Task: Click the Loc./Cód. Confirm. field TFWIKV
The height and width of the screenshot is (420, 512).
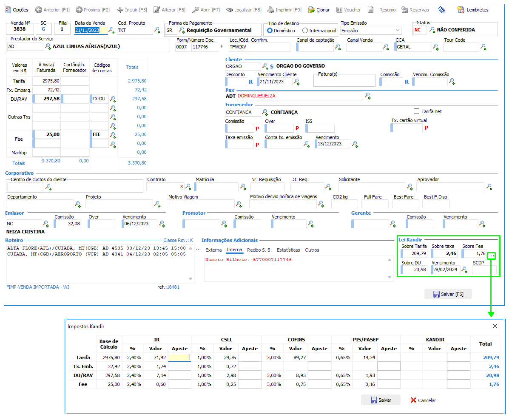Action: (259, 47)
